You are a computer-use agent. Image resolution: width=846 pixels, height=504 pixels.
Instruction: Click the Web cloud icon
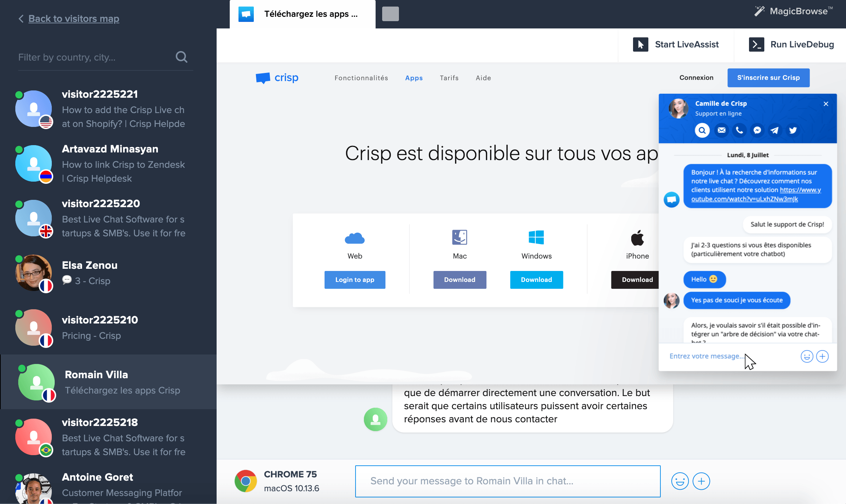click(354, 238)
